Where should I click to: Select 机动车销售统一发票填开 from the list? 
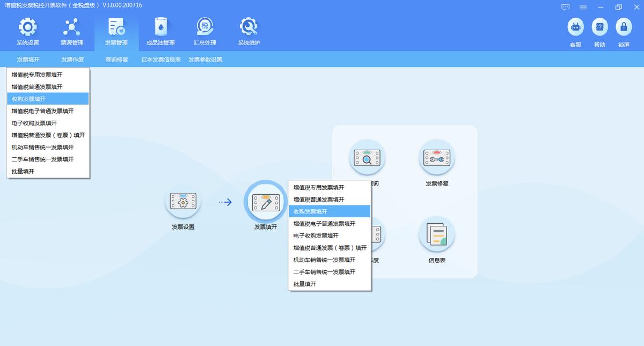[x=48, y=148]
